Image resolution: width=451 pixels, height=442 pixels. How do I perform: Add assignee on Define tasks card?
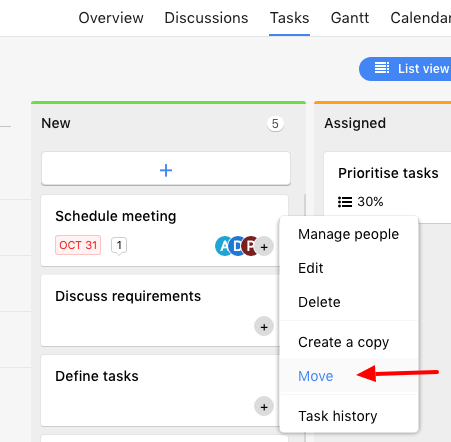tap(264, 407)
